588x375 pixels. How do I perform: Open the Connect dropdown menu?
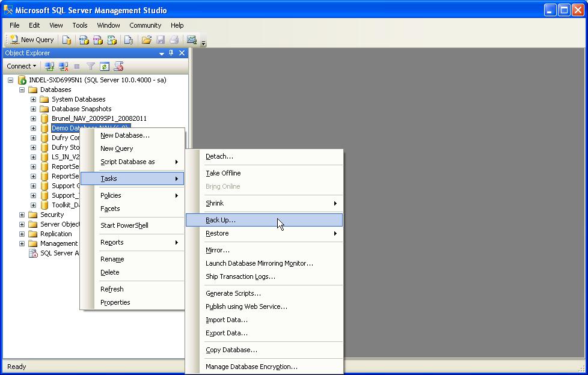(x=21, y=66)
